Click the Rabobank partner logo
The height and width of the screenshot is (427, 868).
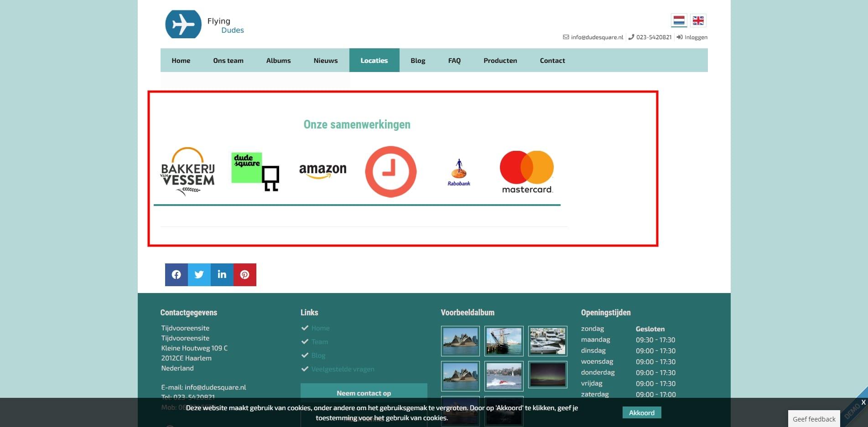pos(459,172)
